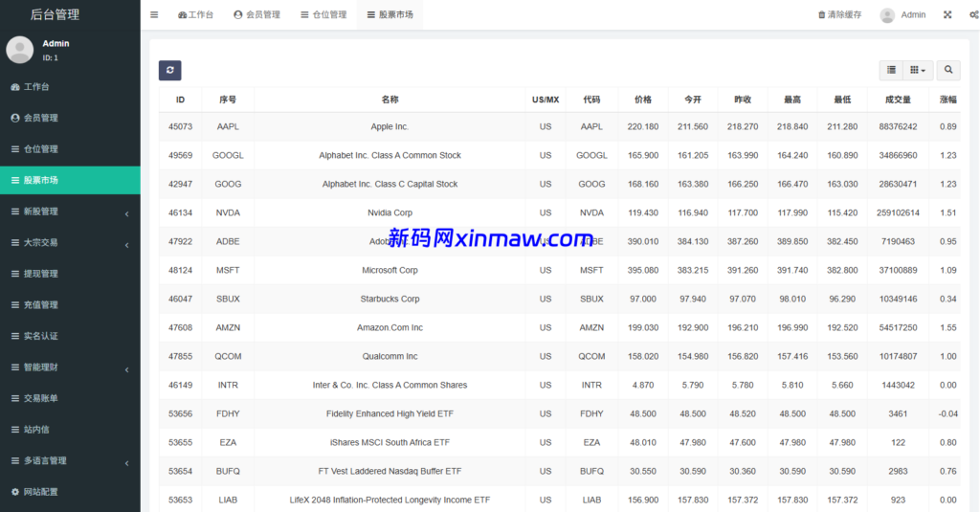The image size is (980, 512).
Task: Open the Admin user menu in header
Action: click(x=902, y=14)
